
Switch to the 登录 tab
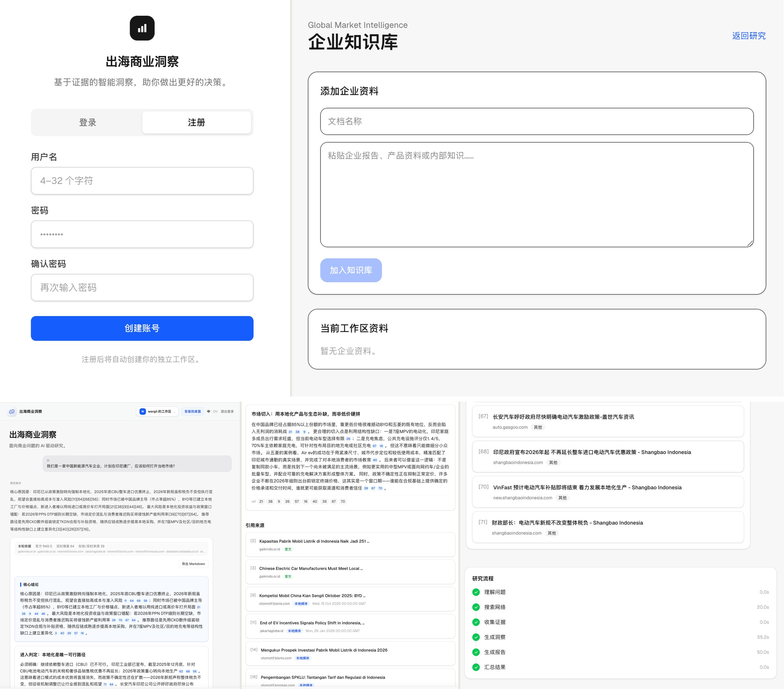pos(88,123)
